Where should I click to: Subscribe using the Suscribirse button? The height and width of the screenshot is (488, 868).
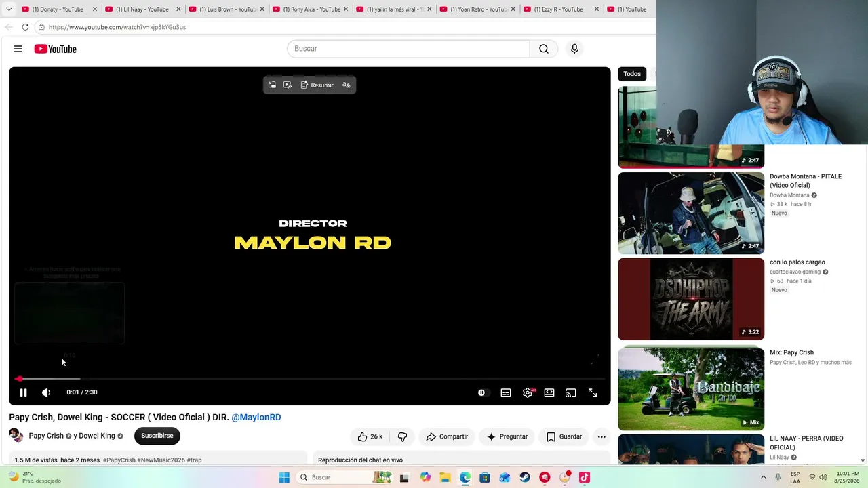pyautogui.click(x=157, y=436)
